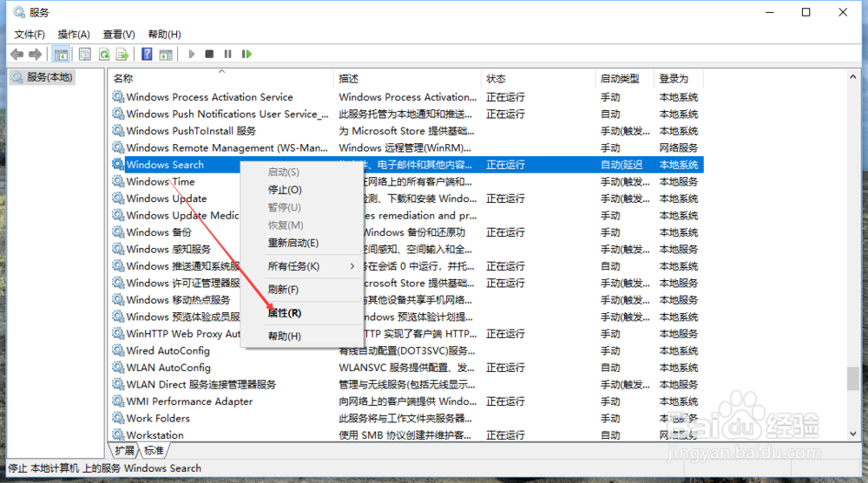Click the gear icon beside WMI Performance Adapter
Screen dimensions: 868x483
[x=118, y=401]
